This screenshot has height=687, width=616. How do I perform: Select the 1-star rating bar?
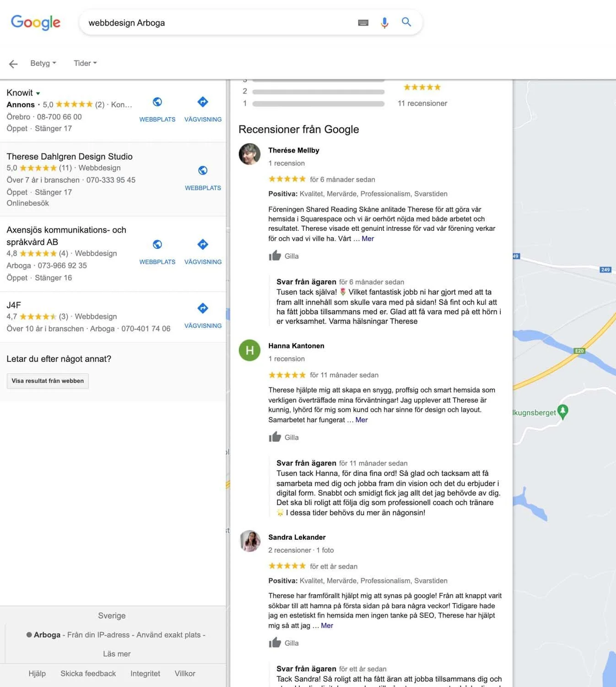click(x=318, y=104)
